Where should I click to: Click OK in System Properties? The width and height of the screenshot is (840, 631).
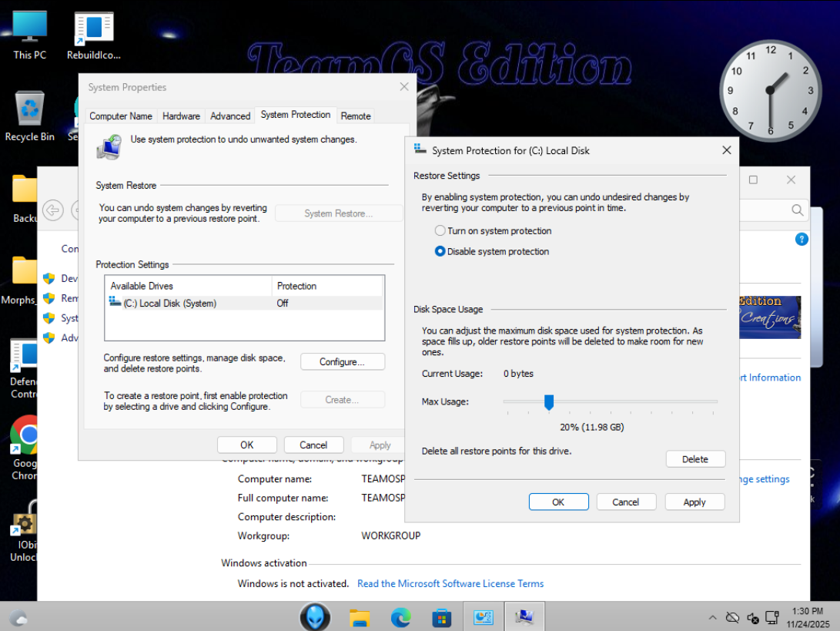[x=247, y=445]
